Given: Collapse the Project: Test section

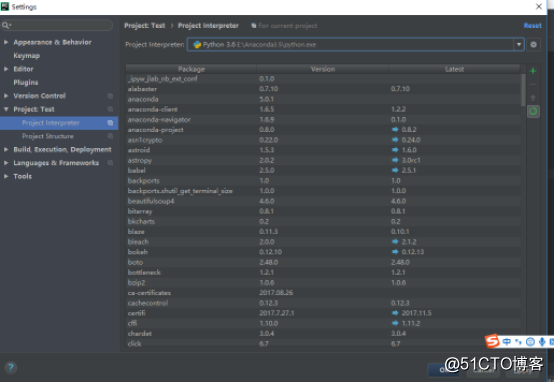Looking at the screenshot, I should click(x=6, y=109).
